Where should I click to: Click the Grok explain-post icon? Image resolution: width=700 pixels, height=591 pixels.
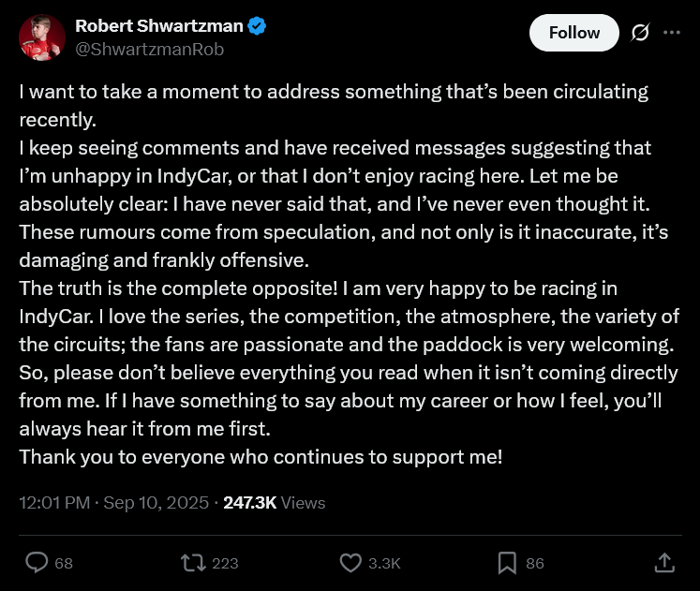coord(640,33)
